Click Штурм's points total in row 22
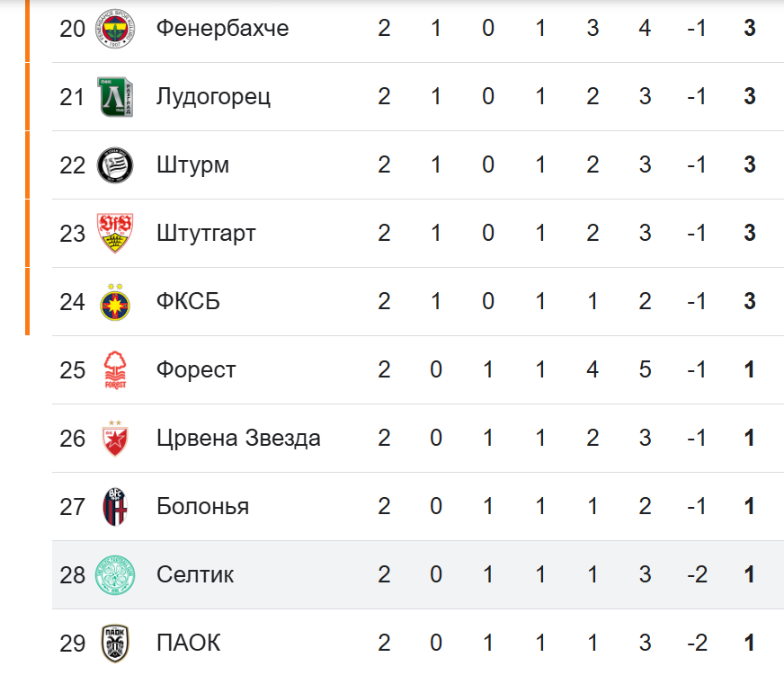This screenshot has height=675, width=784. click(x=749, y=165)
